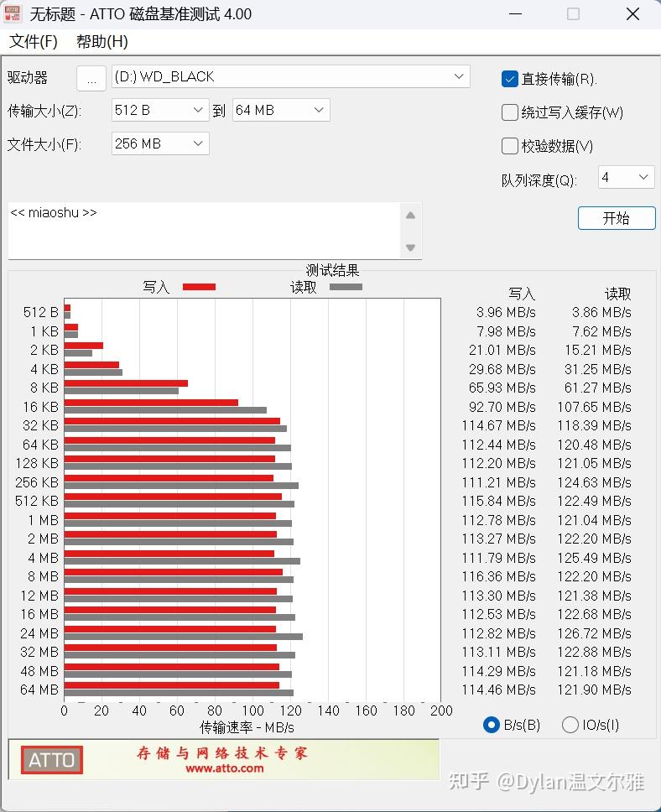Open the 帮助(H) menu
Viewport: 661px width, 812px height.
102,41
